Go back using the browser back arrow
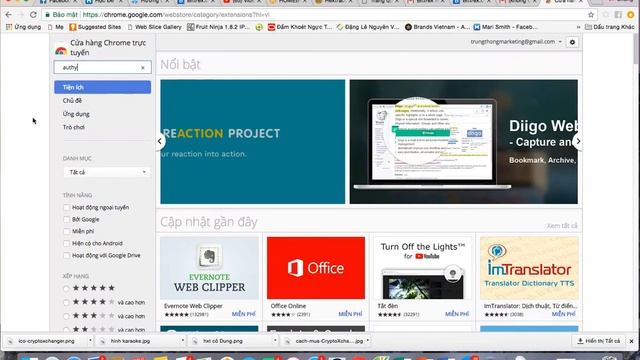 tap(9, 15)
